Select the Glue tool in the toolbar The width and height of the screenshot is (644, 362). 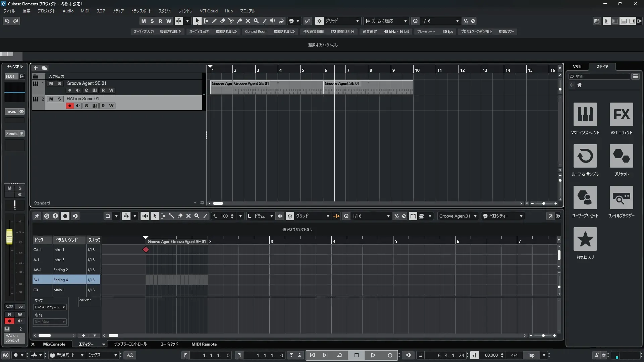[239, 21]
